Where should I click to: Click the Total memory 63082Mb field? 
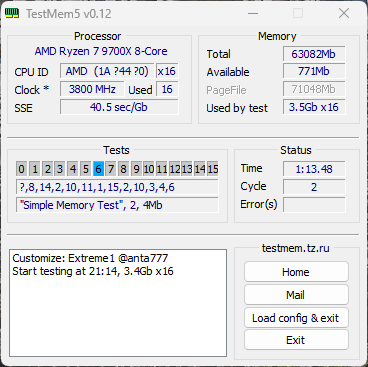click(x=314, y=54)
